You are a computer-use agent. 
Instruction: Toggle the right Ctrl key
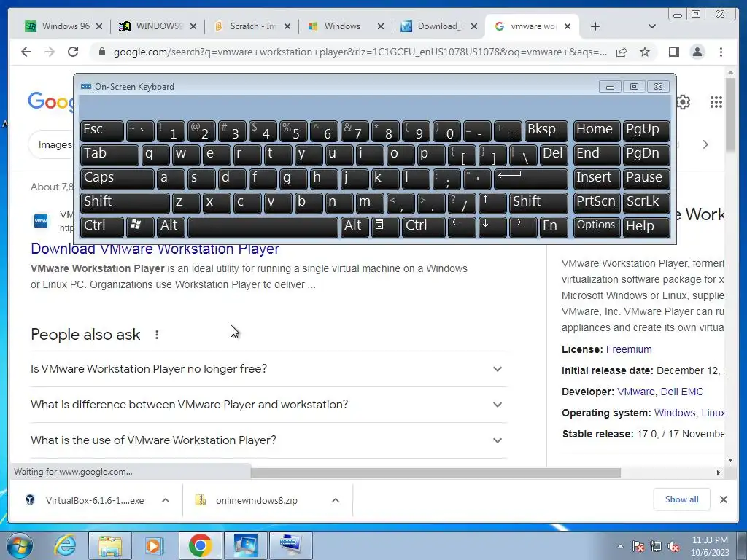[x=423, y=227]
